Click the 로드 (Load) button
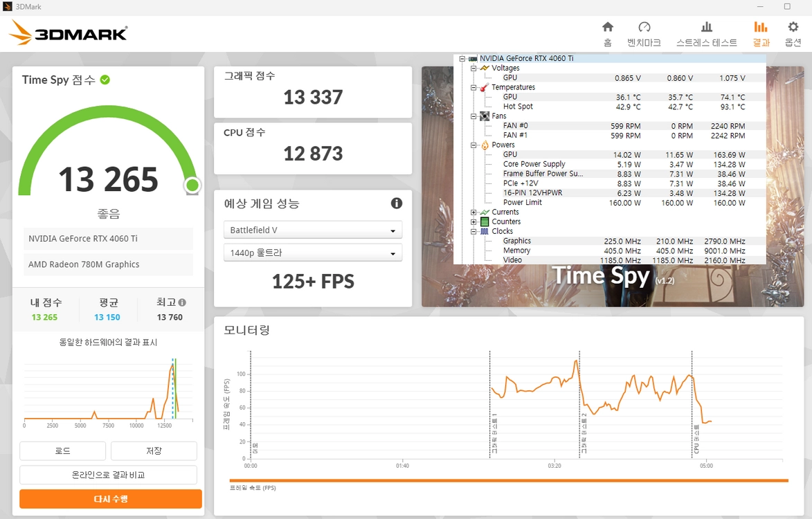The height and width of the screenshot is (519, 812). coord(63,450)
